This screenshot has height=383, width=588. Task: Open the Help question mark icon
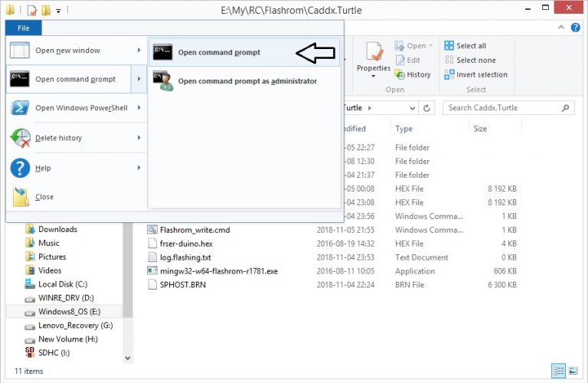click(x=575, y=28)
